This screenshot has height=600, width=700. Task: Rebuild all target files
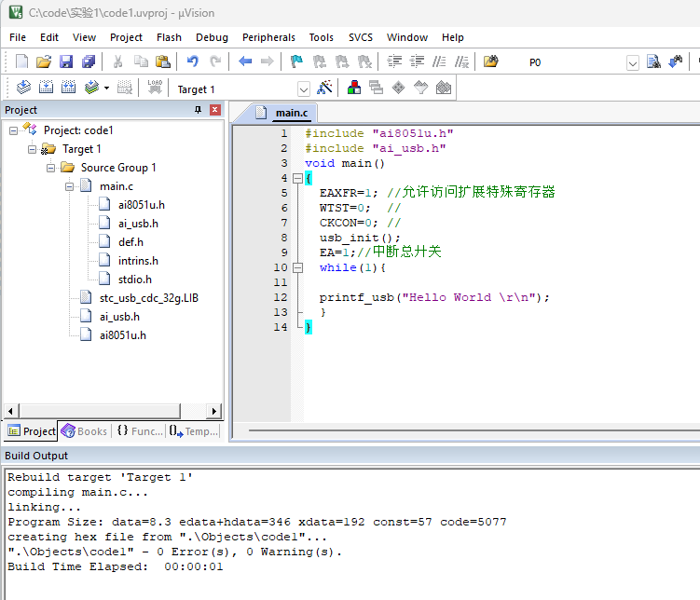pos(68,88)
